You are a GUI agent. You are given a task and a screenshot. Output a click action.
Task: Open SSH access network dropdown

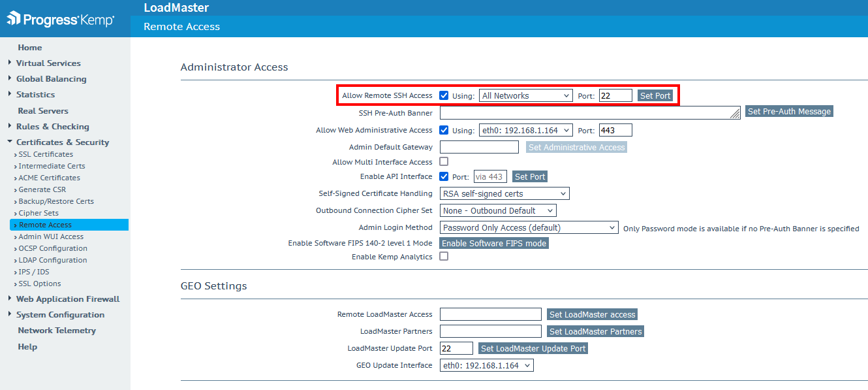[525, 95]
